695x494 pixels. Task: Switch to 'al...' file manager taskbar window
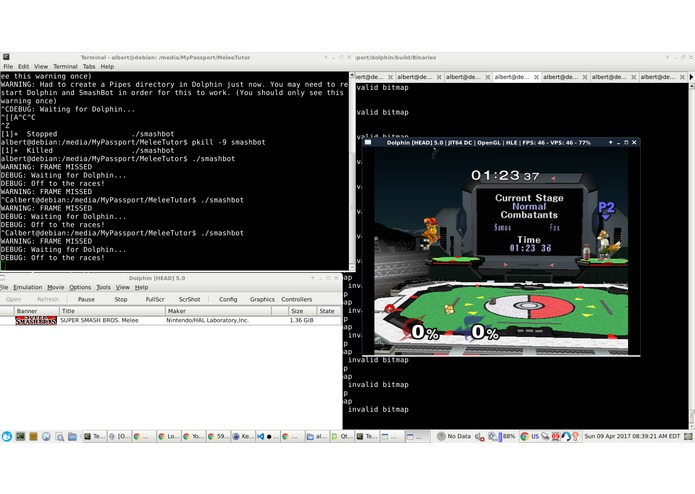pos(316,436)
